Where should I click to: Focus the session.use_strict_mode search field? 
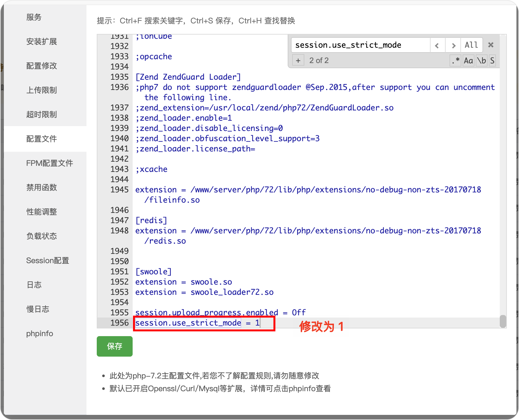pos(360,45)
